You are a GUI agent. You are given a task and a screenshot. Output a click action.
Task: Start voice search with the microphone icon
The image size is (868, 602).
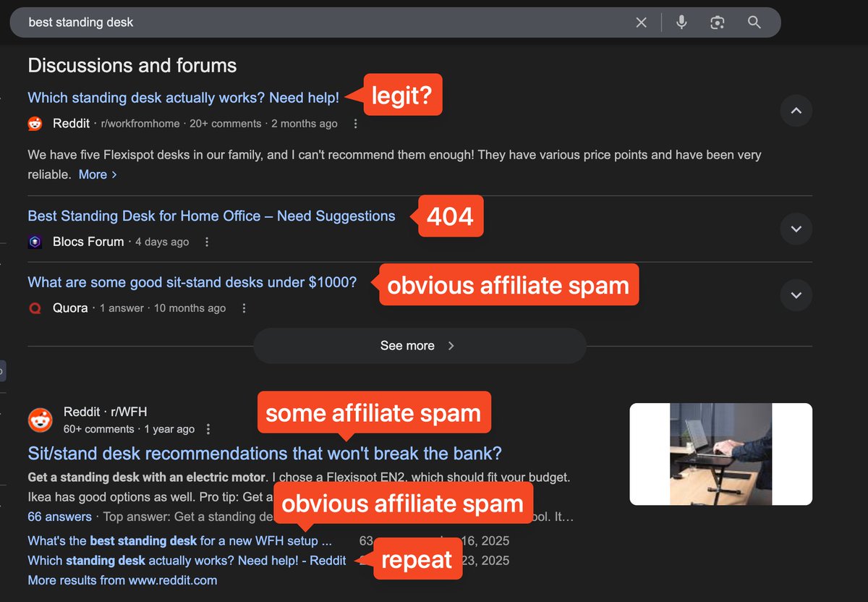coord(681,22)
